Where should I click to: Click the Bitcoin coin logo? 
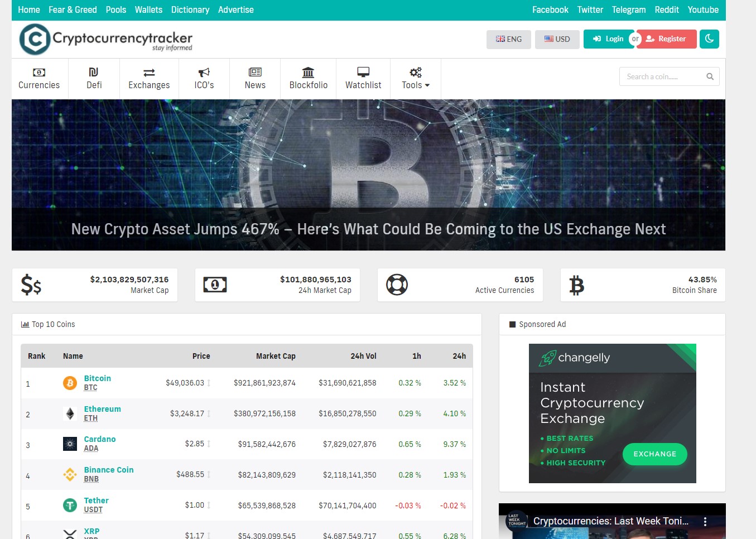[x=70, y=383]
